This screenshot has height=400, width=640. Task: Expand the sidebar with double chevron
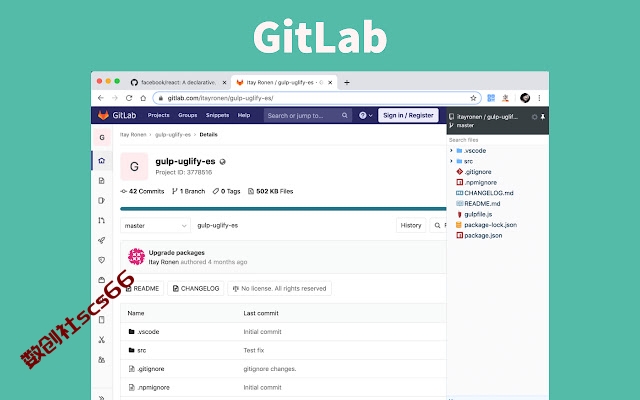(x=102, y=397)
